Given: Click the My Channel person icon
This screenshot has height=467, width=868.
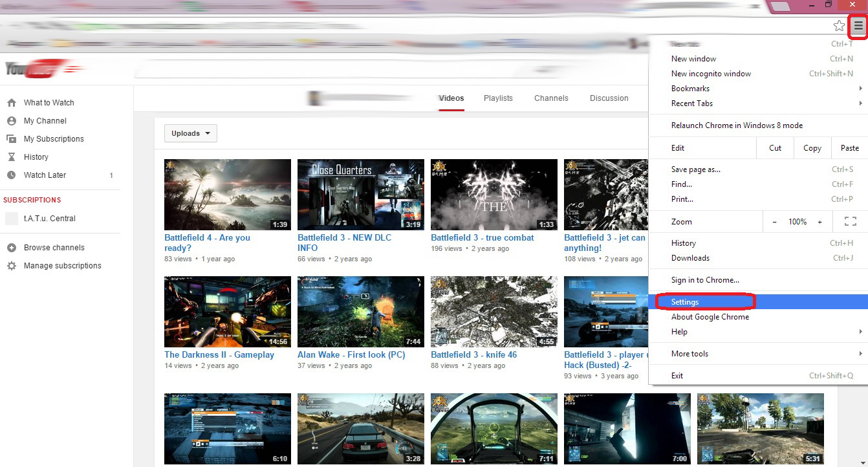Looking at the screenshot, I should 11,121.
